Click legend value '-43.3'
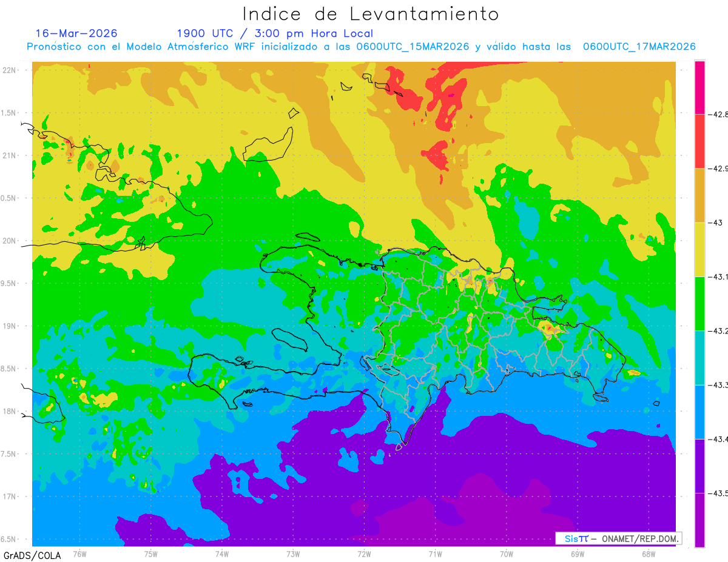Viewport: 728px width, 562px height. [718, 385]
